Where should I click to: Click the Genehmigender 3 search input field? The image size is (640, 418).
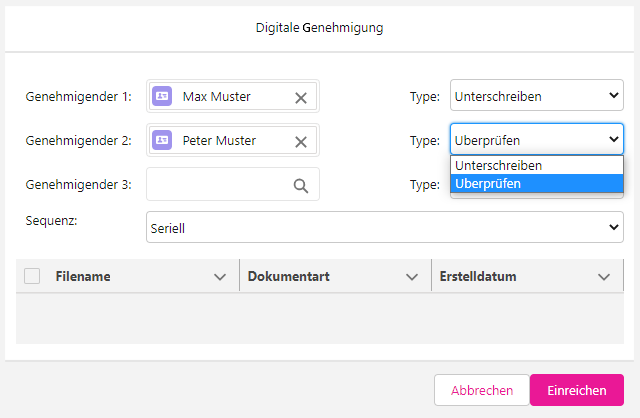(x=218, y=185)
